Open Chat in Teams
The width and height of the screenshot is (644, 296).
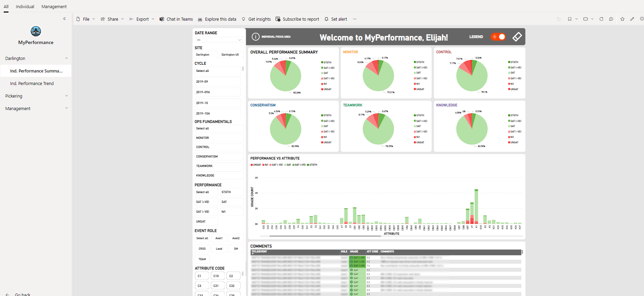pos(176,19)
